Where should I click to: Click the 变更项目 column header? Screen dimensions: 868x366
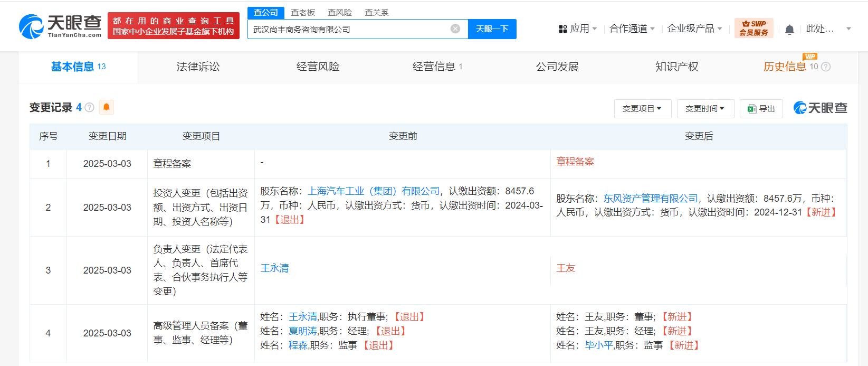(x=201, y=136)
